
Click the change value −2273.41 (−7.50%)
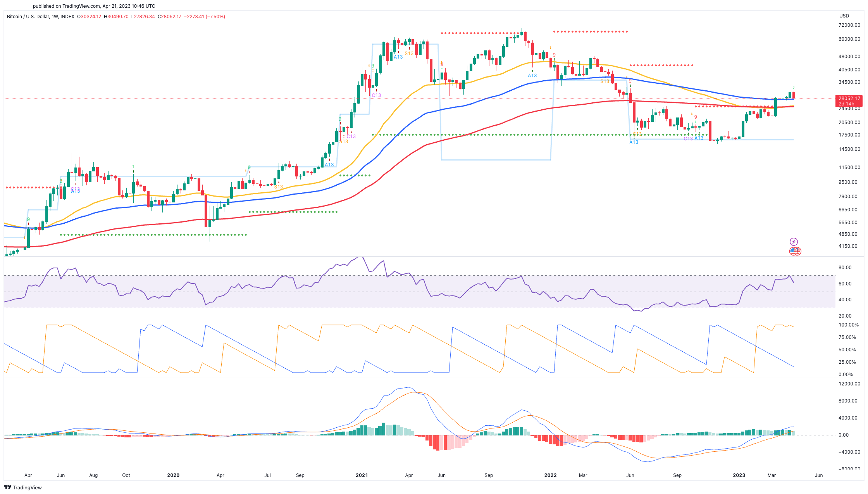(204, 17)
